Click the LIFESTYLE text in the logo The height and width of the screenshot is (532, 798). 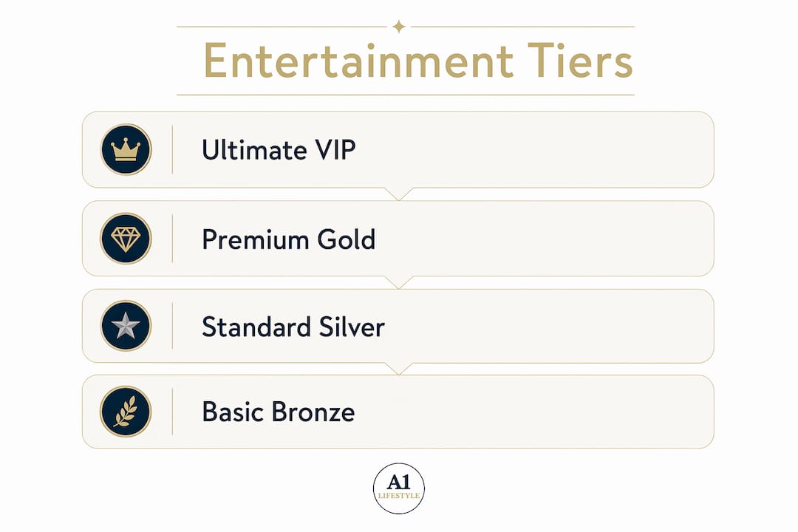coord(399,495)
